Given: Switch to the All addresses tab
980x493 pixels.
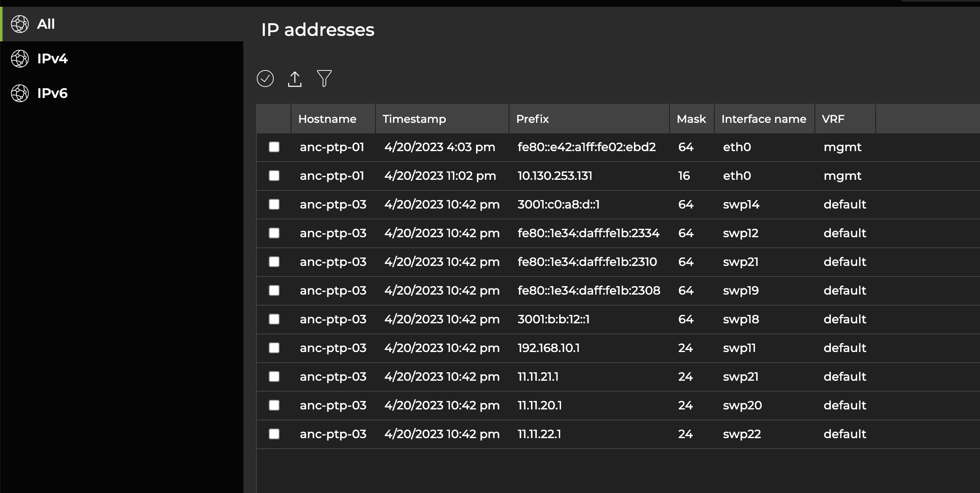Looking at the screenshot, I should [x=46, y=24].
